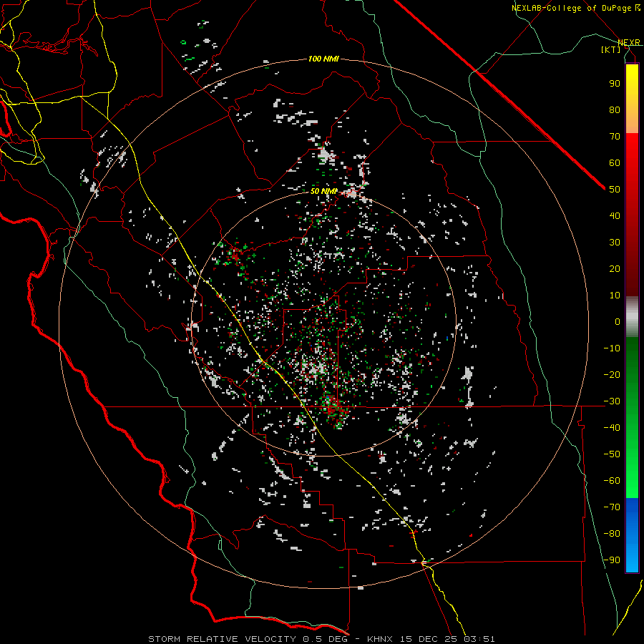Click the "STORM RELATIVE VELOCITY" product title
Viewport: 644px width, 644px height.
[222, 639]
